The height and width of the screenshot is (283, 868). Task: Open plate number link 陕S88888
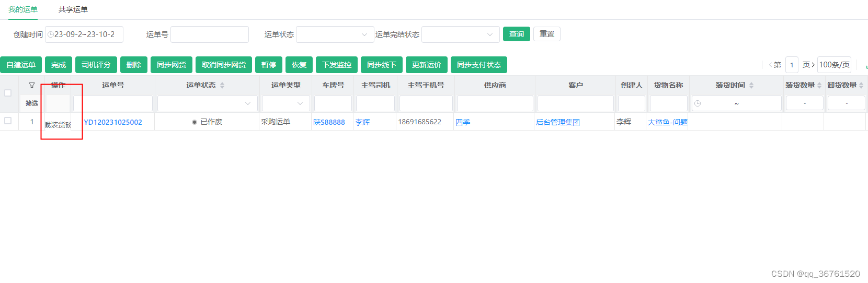click(x=329, y=122)
